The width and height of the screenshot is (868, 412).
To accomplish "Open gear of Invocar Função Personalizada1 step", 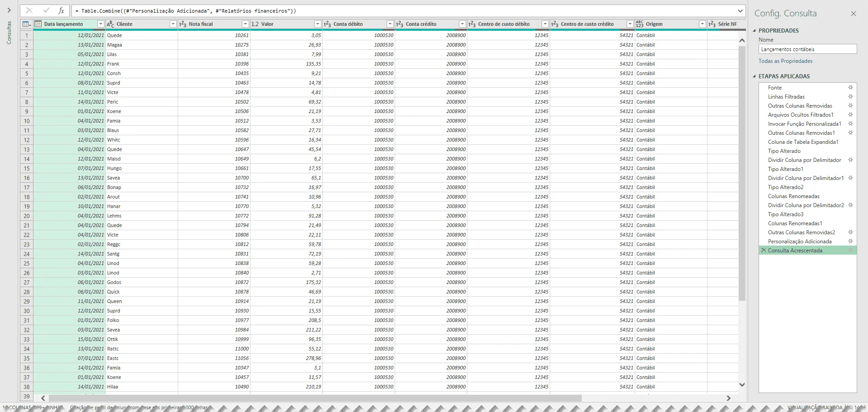I will pyautogui.click(x=850, y=123).
